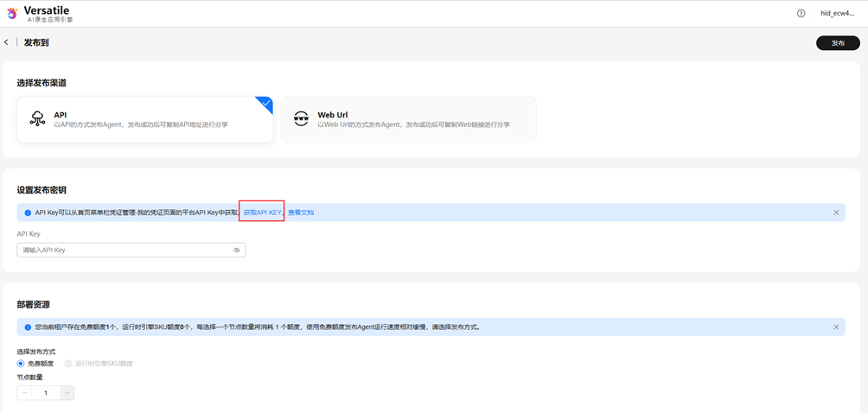Viewport: 868px width, 413px height.
Task: Click the Versatile logo icon
Action: point(12,13)
